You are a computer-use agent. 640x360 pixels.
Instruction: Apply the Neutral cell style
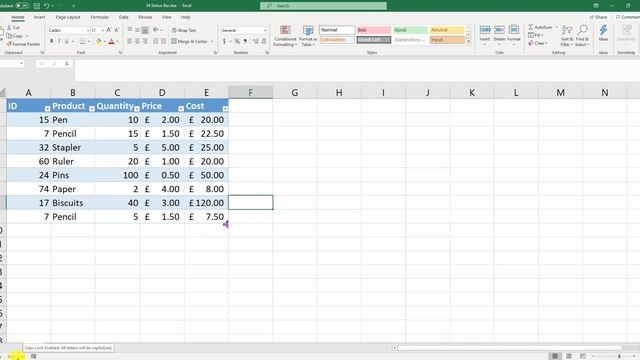coord(447,30)
